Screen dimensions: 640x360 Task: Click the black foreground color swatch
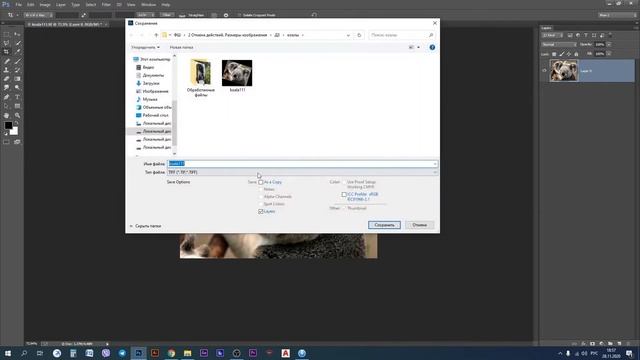click(8, 126)
